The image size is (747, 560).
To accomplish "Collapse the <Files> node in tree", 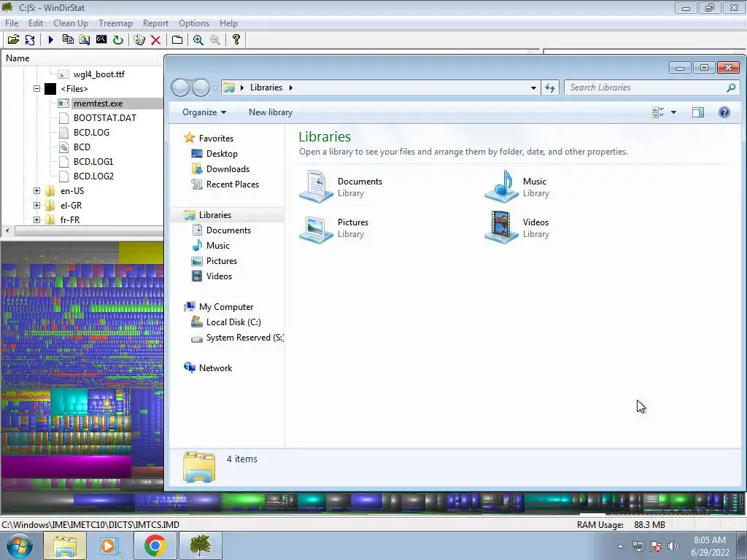I will [36, 88].
